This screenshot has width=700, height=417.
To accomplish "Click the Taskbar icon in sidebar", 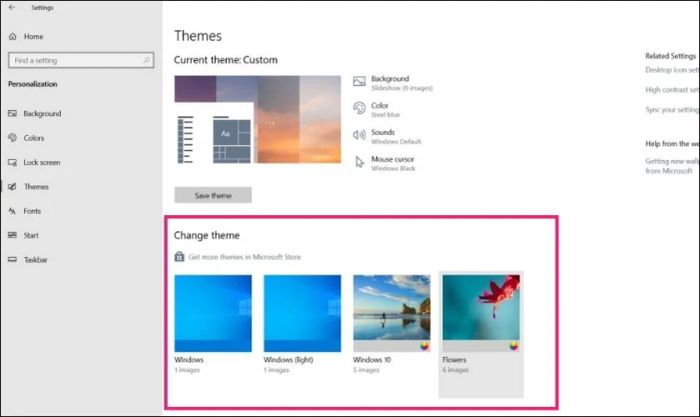I will 12,259.
